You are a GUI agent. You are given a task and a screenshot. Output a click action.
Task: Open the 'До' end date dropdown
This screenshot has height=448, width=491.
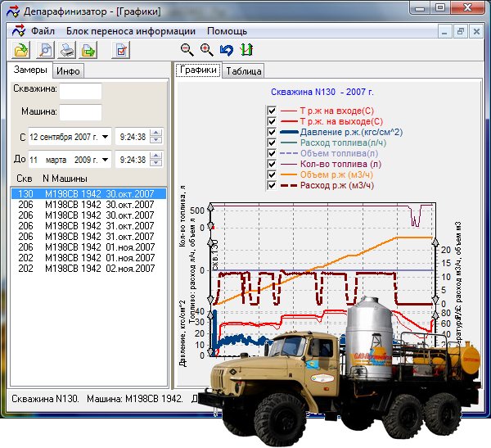click(105, 159)
